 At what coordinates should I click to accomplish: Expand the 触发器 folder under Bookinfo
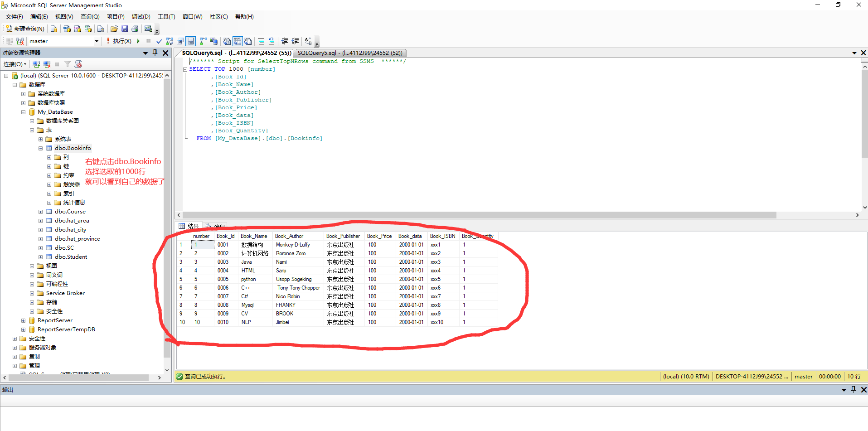pos(49,184)
